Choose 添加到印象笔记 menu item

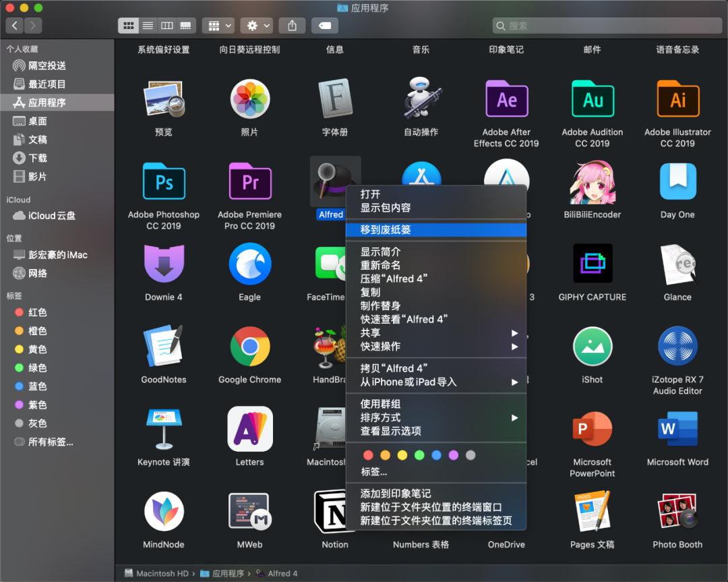436,493
